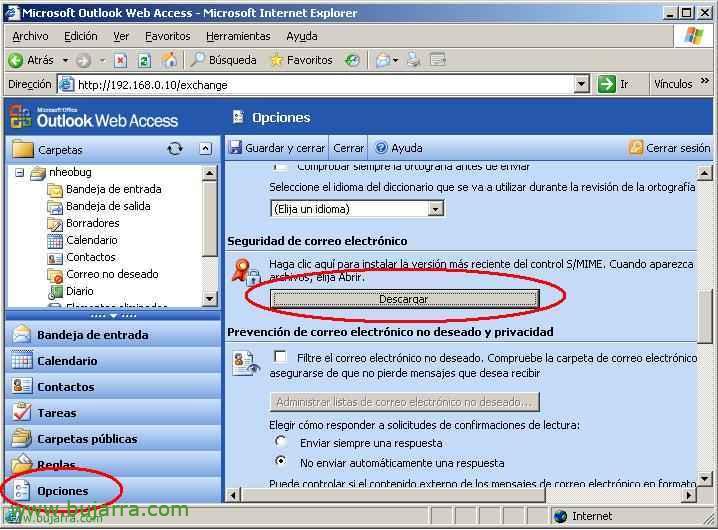718x530 pixels.
Task: Open the Favoritos star toolbar button
Action: pyautogui.click(x=301, y=60)
